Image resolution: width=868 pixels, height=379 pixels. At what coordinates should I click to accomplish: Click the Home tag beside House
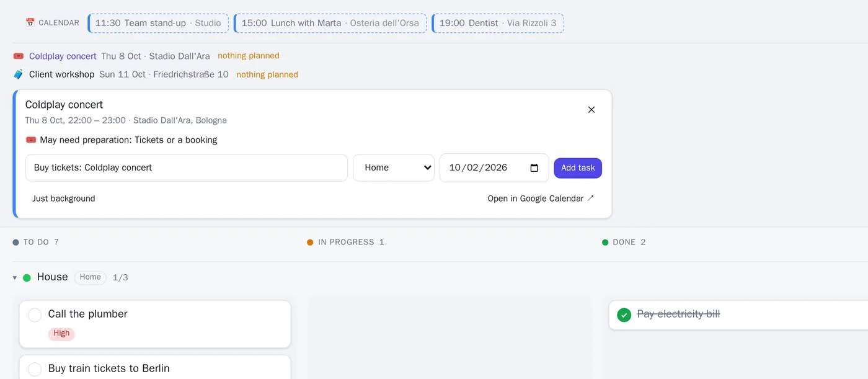(x=91, y=277)
